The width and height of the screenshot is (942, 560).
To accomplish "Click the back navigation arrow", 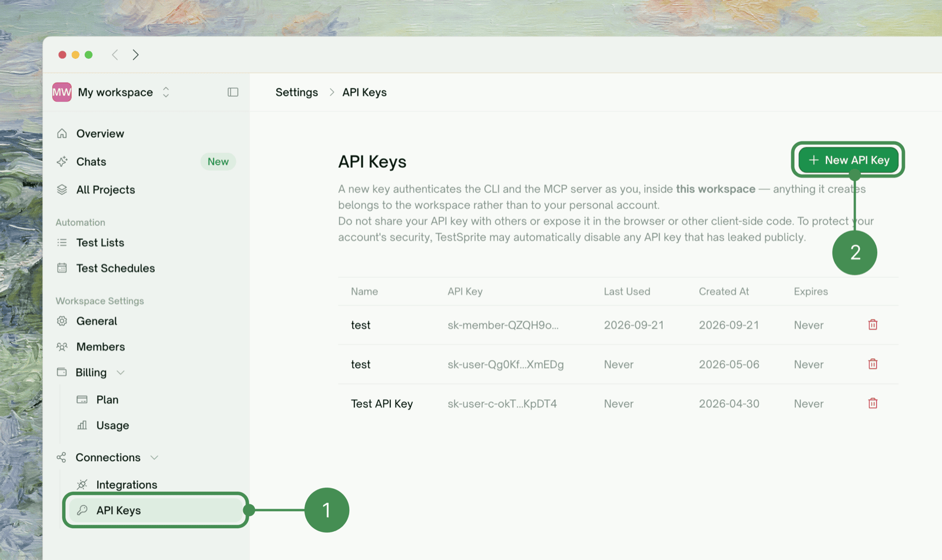I will pos(115,55).
